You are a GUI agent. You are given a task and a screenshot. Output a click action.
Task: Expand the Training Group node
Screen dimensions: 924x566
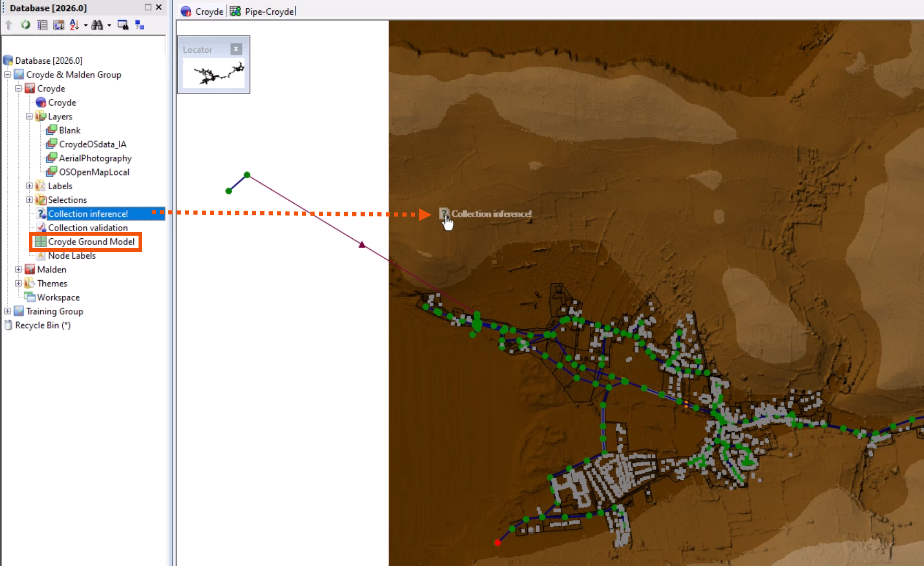[x=7, y=311]
